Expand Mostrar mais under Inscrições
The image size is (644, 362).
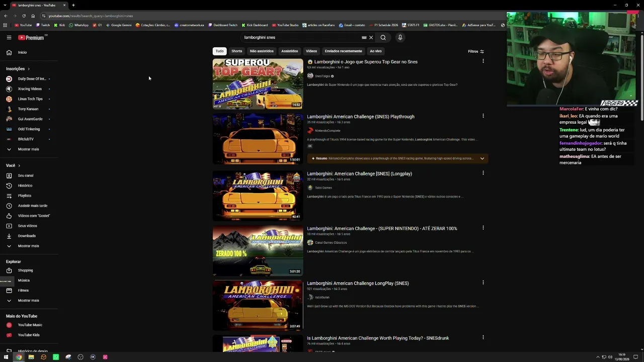click(28, 149)
